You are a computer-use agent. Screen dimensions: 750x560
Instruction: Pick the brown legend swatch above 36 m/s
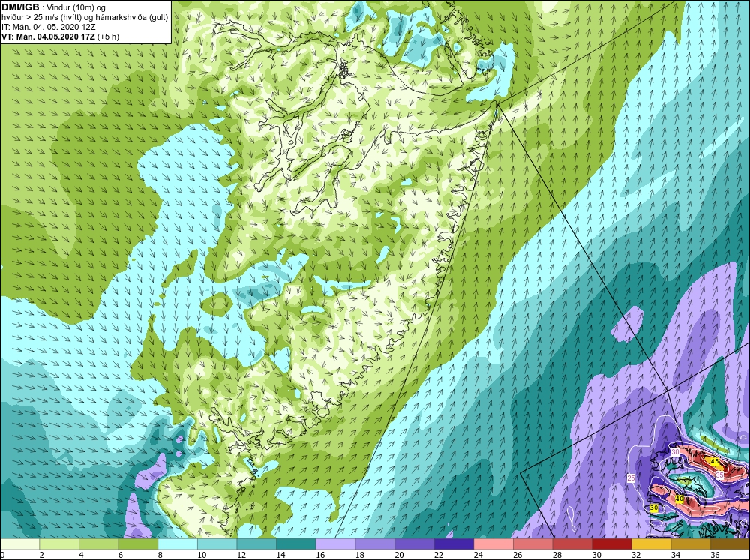point(730,544)
